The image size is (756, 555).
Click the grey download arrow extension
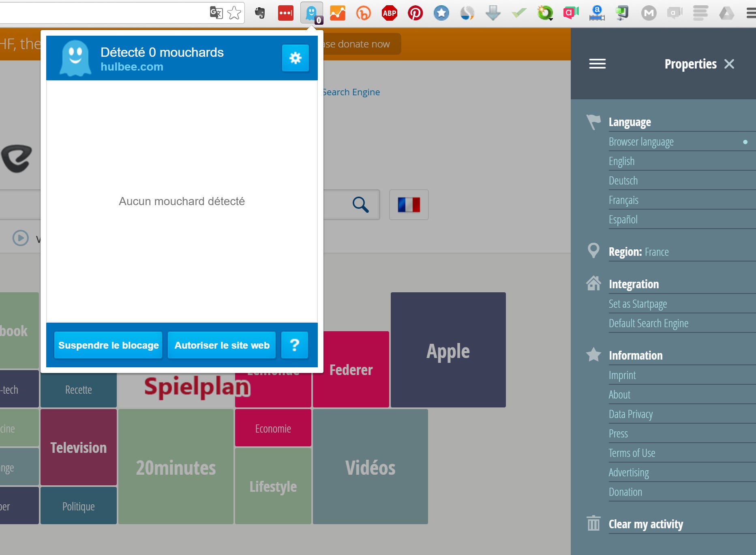pyautogui.click(x=493, y=13)
